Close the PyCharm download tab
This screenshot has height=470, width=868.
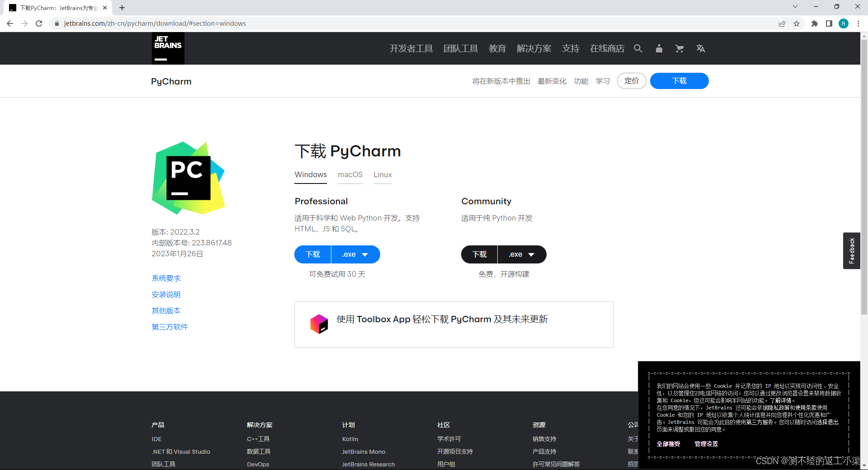click(x=105, y=8)
